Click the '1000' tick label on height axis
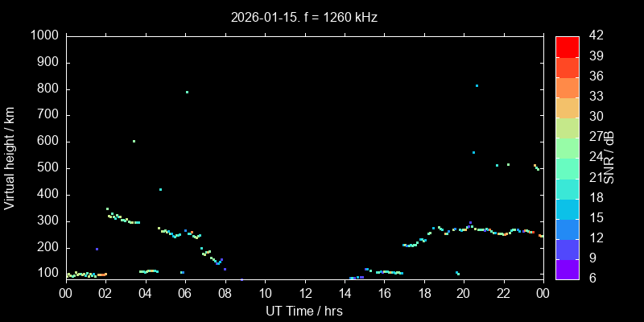 (43, 36)
